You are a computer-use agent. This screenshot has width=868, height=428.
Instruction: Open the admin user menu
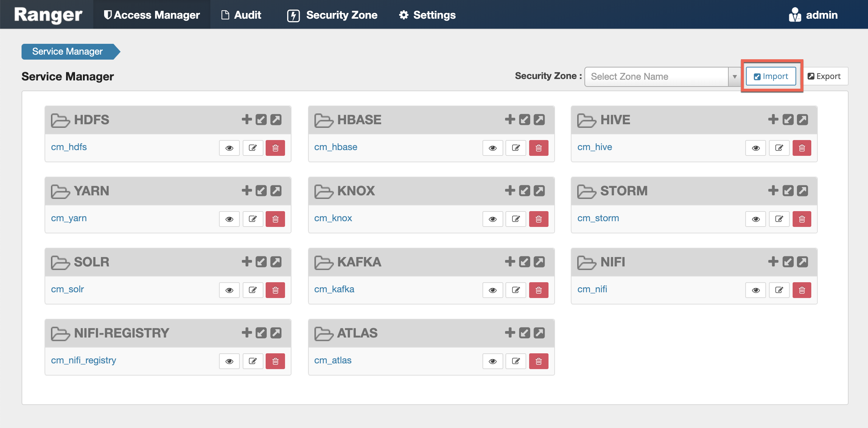[x=813, y=15]
